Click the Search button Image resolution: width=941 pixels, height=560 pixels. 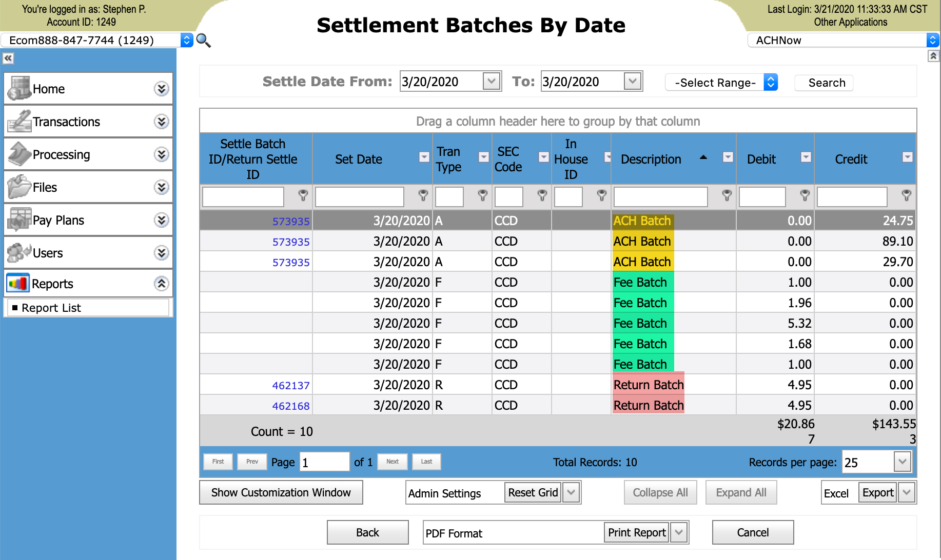[x=824, y=83]
